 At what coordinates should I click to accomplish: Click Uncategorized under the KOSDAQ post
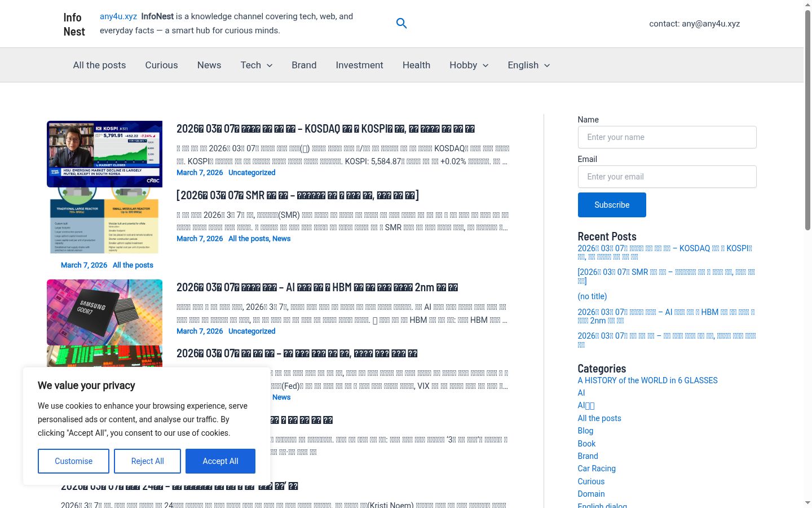point(251,173)
